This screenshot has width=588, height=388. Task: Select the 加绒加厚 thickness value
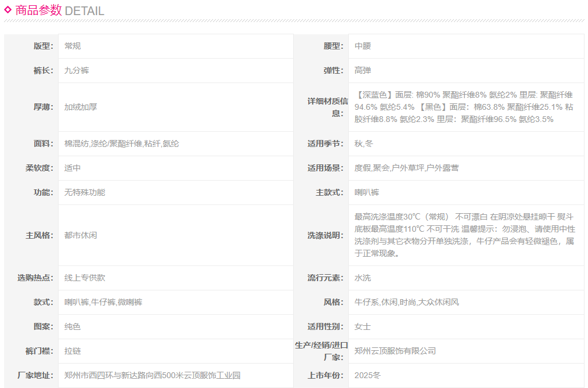tap(81, 107)
